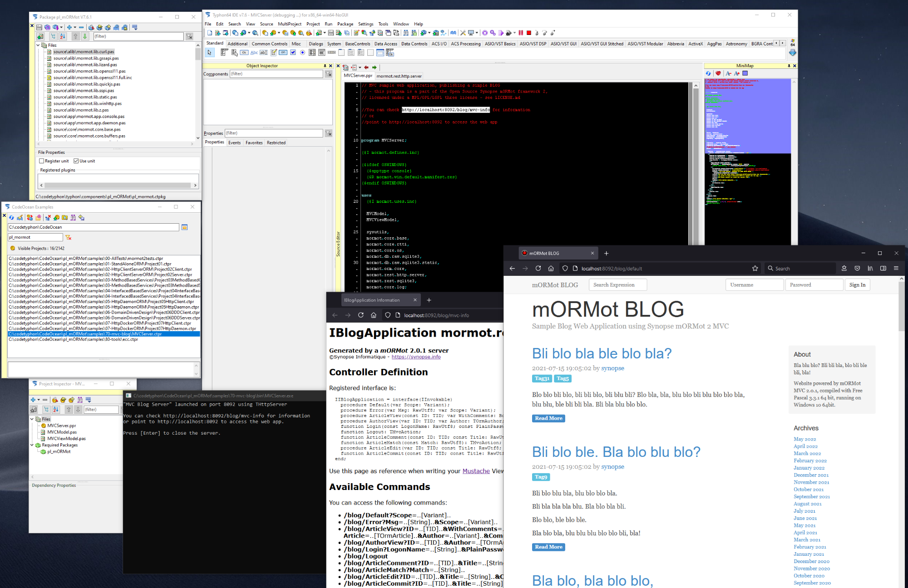Screen dimensions: 908x588
Task: Select the Ok button component in palette
Action: point(244,53)
